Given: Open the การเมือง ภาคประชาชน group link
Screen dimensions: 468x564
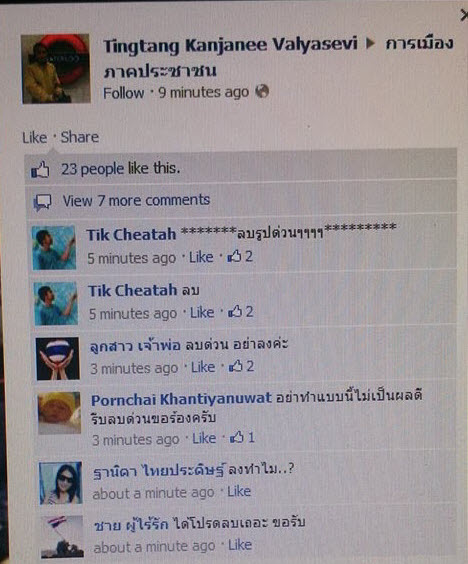Looking at the screenshot, I should click(278, 58).
